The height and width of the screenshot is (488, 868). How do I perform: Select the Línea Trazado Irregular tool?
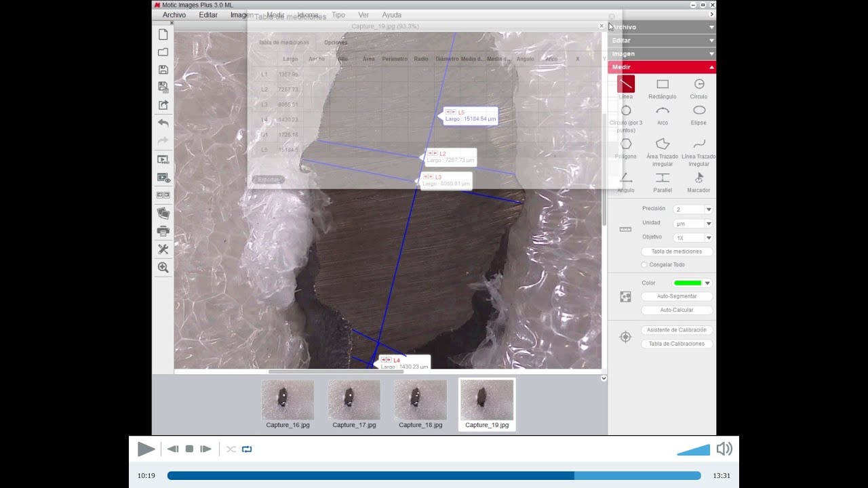click(x=699, y=144)
